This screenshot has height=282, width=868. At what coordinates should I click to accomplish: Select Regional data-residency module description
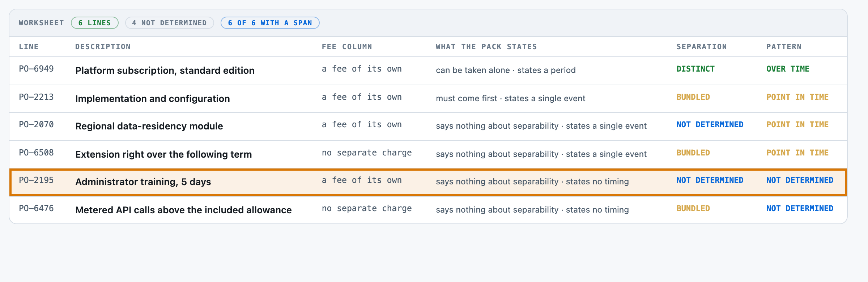coord(149,126)
